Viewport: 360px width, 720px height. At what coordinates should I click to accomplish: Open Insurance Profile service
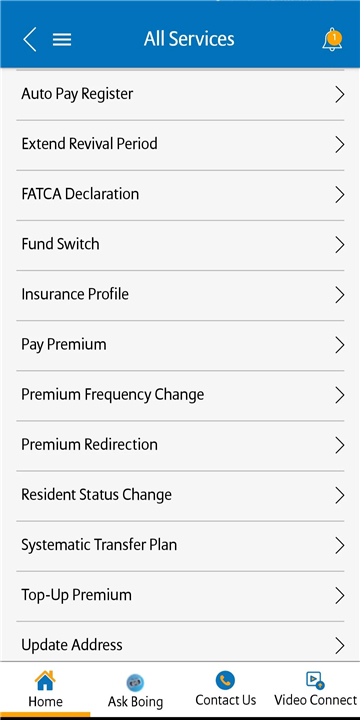click(x=180, y=295)
